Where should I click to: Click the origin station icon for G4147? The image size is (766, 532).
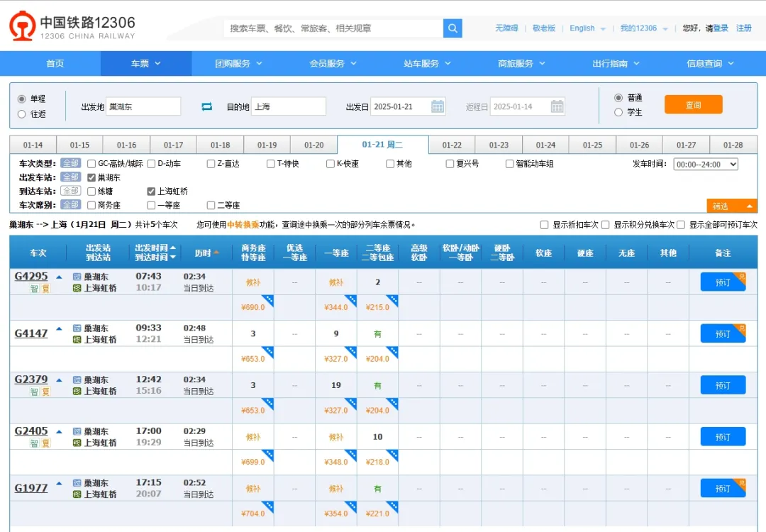click(77, 328)
